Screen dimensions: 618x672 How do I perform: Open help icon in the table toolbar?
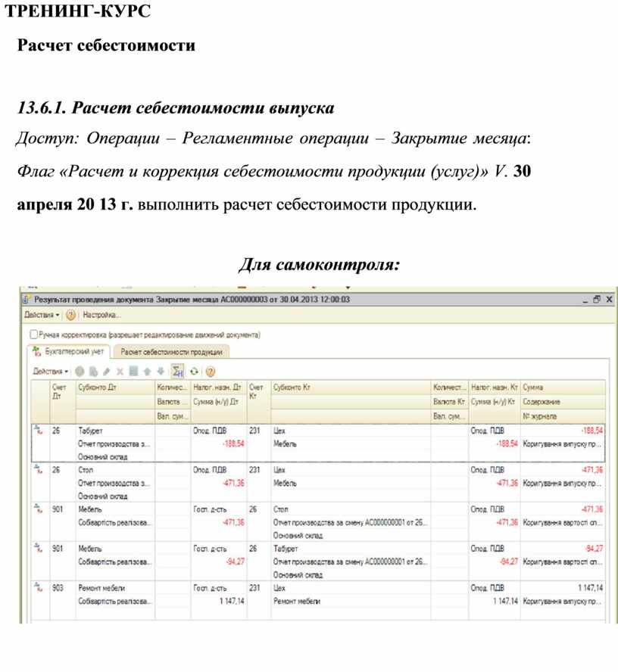point(210,372)
